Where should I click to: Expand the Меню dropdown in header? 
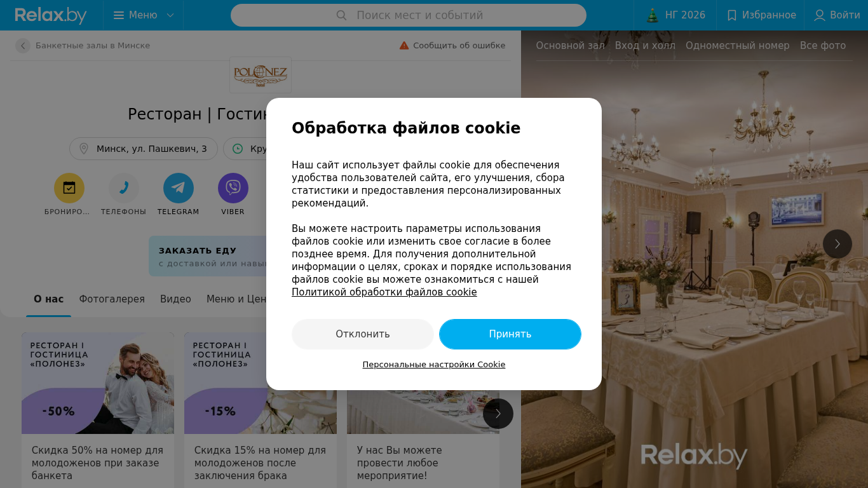click(x=144, y=15)
